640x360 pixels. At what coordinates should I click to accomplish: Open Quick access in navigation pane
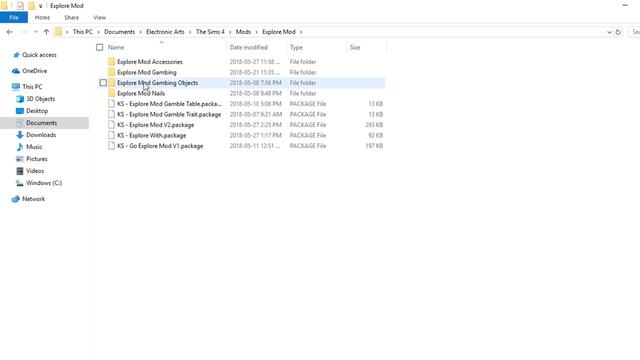pyautogui.click(x=39, y=55)
